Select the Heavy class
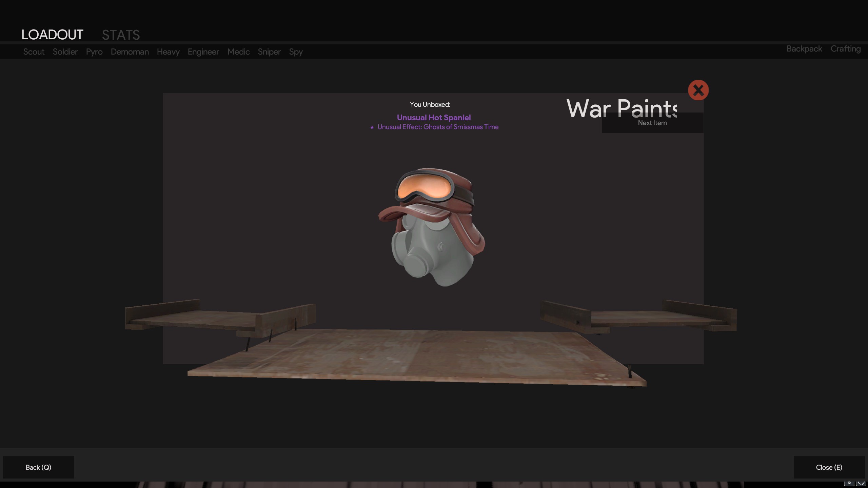The image size is (868, 488). tap(168, 52)
